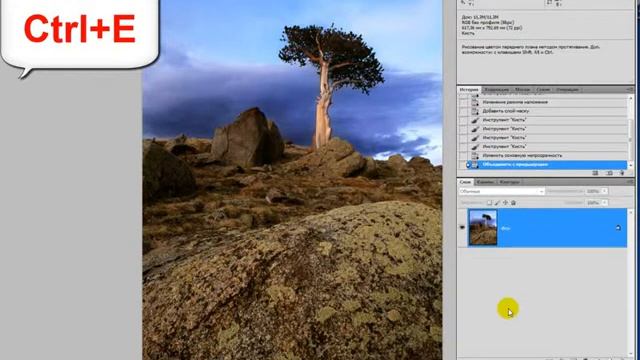Screen dimensions: 640x360
Task: Click the History panel scroll-up arrow
Action: pyautogui.click(x=631, y=98)
